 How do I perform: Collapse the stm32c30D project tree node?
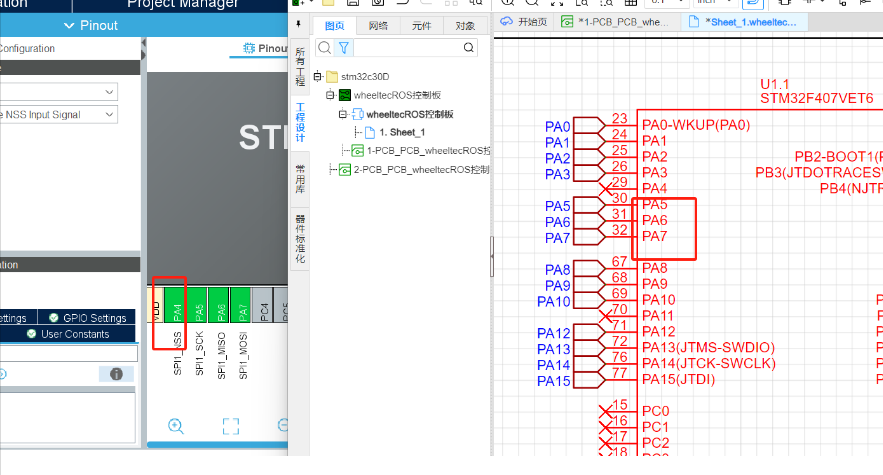point(318,76)
